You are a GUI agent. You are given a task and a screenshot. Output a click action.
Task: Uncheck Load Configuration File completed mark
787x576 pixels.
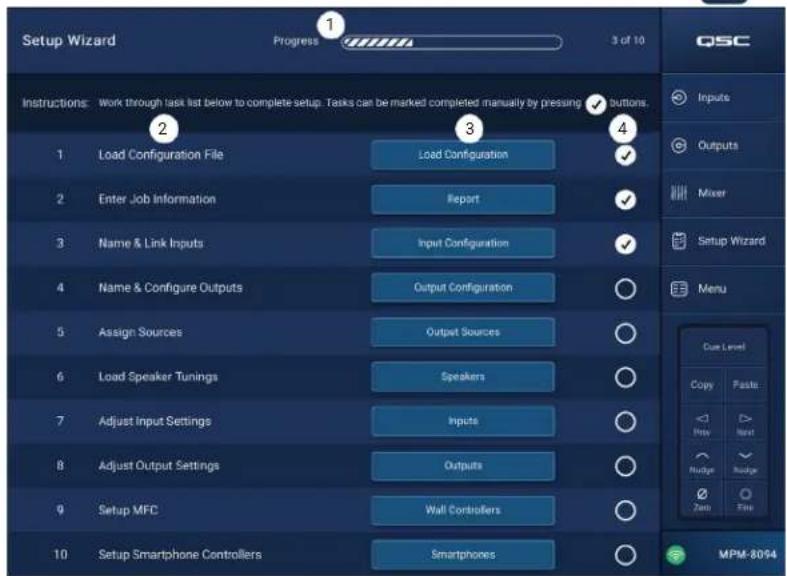point(625,156)
